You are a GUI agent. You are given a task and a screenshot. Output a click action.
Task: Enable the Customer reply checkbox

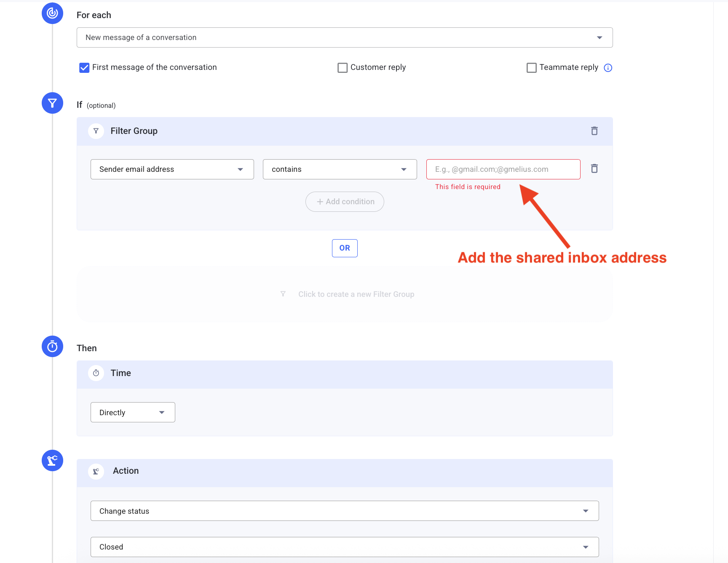[343, 68]
